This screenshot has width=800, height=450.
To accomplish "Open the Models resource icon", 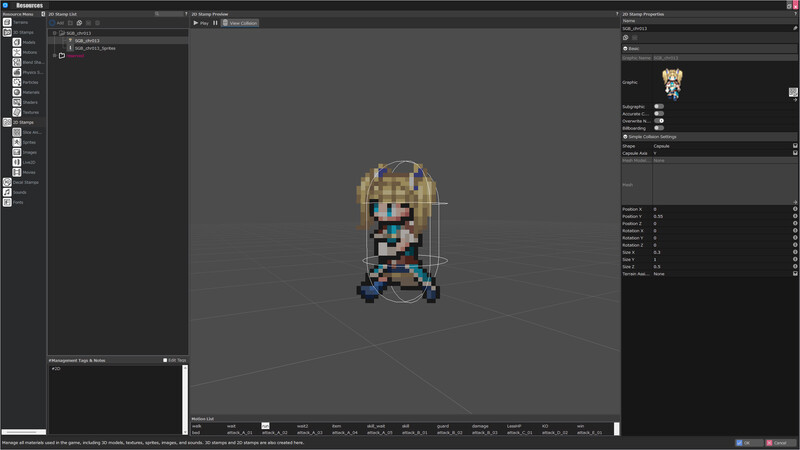I will point(17,42).
